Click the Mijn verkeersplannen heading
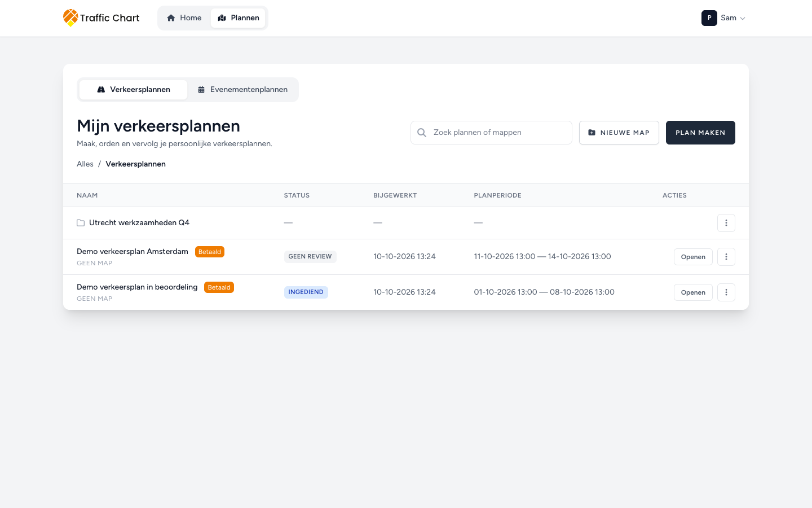Screen dimensions: 812x508 (x=158, y=126)
